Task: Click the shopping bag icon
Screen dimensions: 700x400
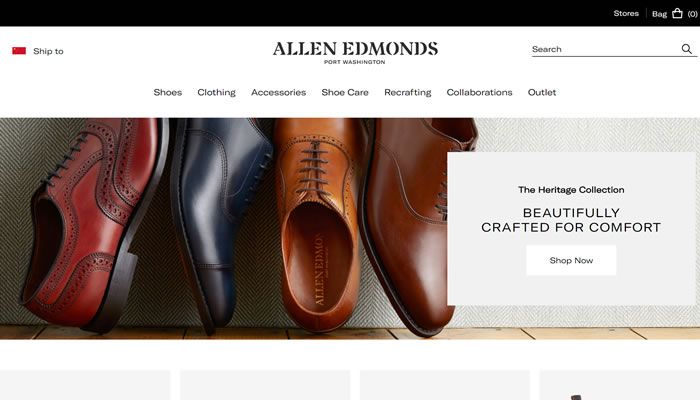Action: tap(677, 13)
